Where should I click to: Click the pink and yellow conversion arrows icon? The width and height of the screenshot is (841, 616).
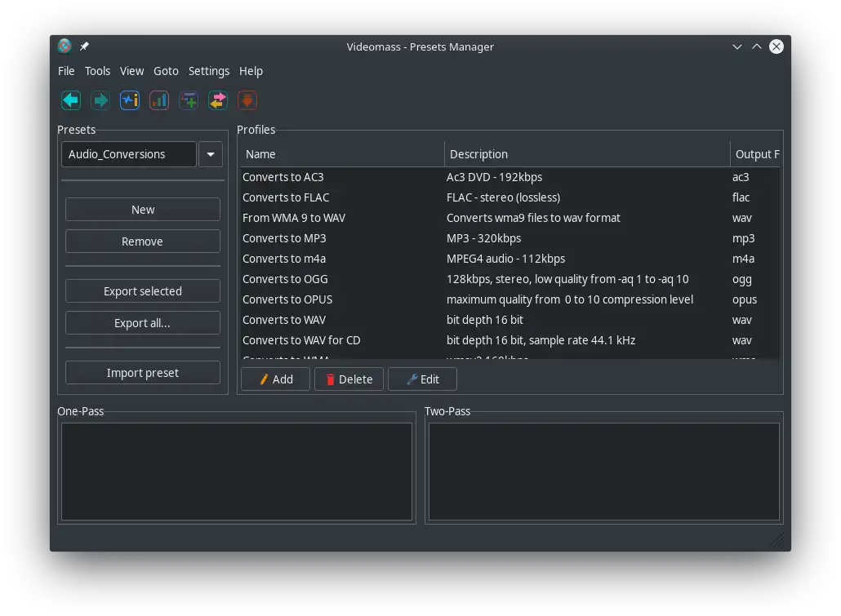[x=218, y=100]
